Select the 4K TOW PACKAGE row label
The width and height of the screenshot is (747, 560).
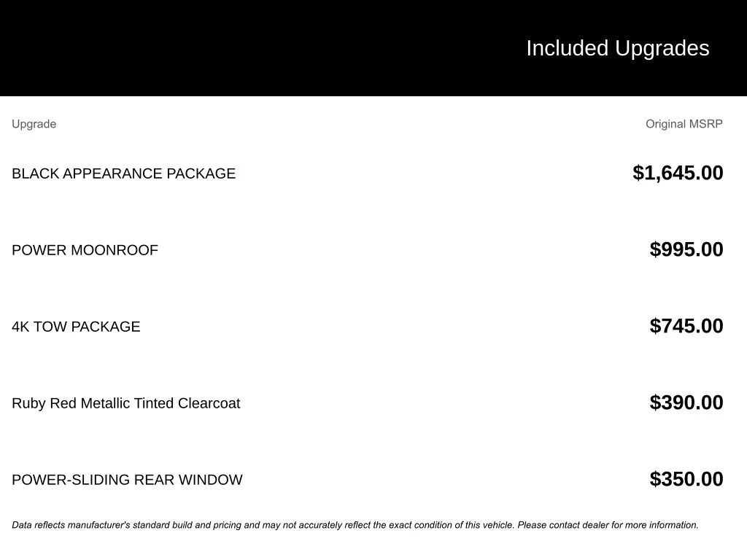pyautogui.click(x=76, y=327)
